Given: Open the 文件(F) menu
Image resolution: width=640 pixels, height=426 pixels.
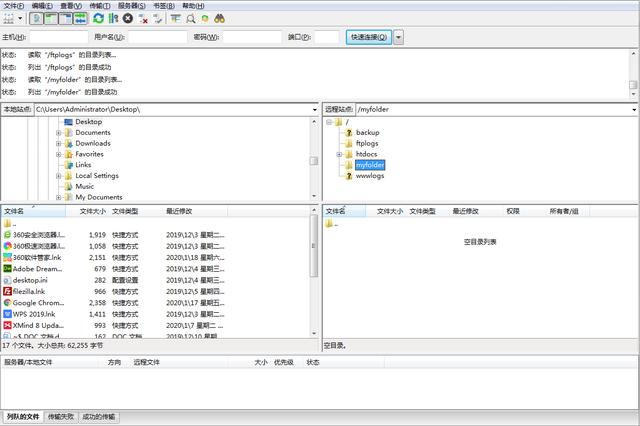Looking at the screenshot, I should tap(13, 6).
